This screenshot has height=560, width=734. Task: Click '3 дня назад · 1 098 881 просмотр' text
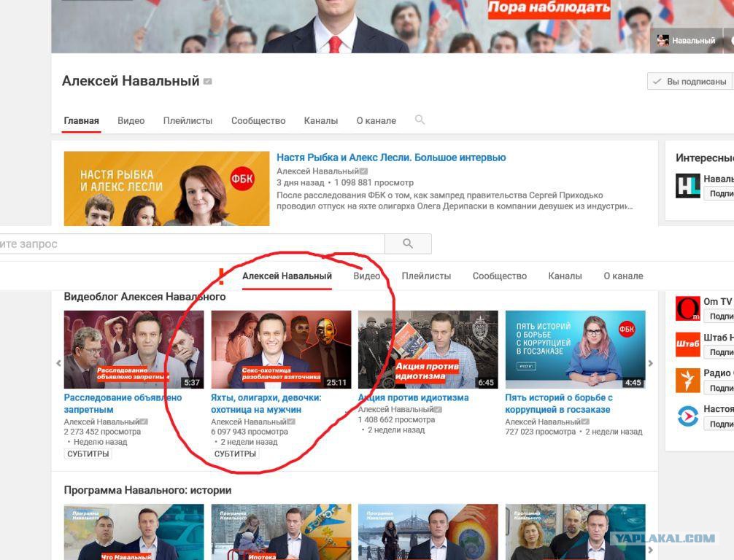tap(345, 183)
